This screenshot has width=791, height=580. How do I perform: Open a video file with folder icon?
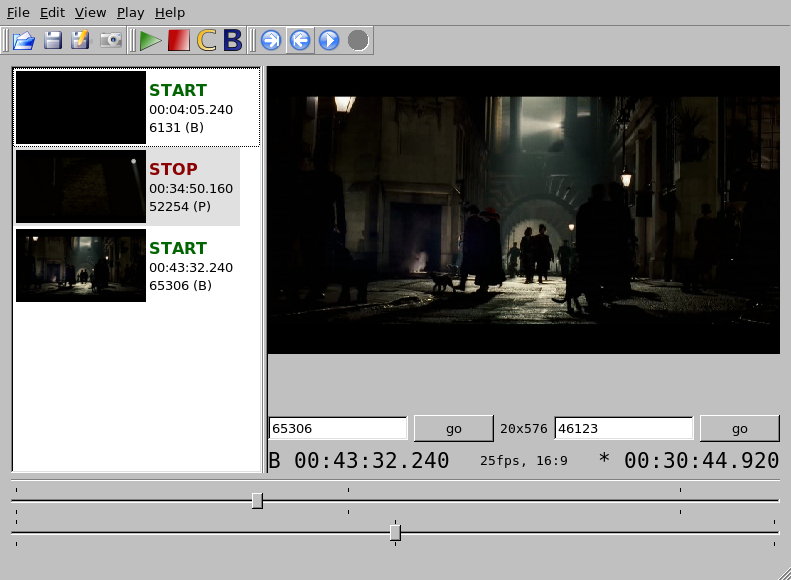(24, 40)
